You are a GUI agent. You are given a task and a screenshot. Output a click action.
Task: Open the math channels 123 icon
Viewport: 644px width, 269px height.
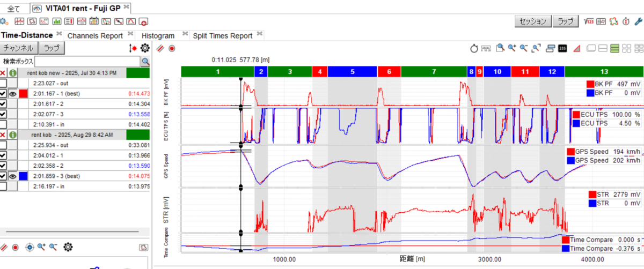(x=589, y=21)
